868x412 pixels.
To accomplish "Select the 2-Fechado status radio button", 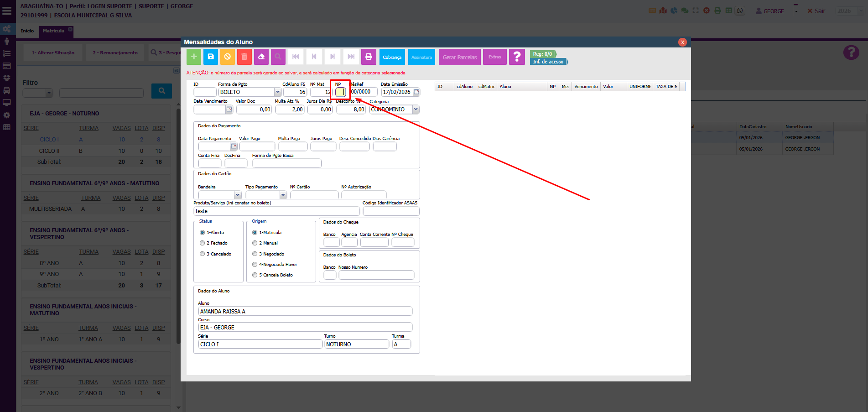I will (202, 243).
